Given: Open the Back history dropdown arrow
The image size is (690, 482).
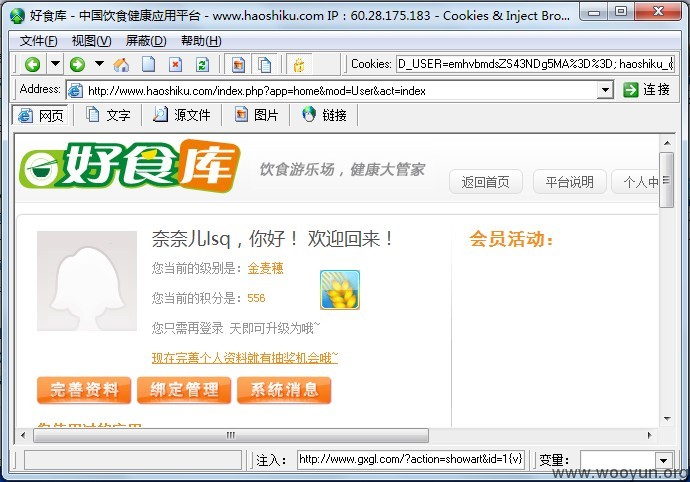Looking at the screenshot, I should pos(55,64).
